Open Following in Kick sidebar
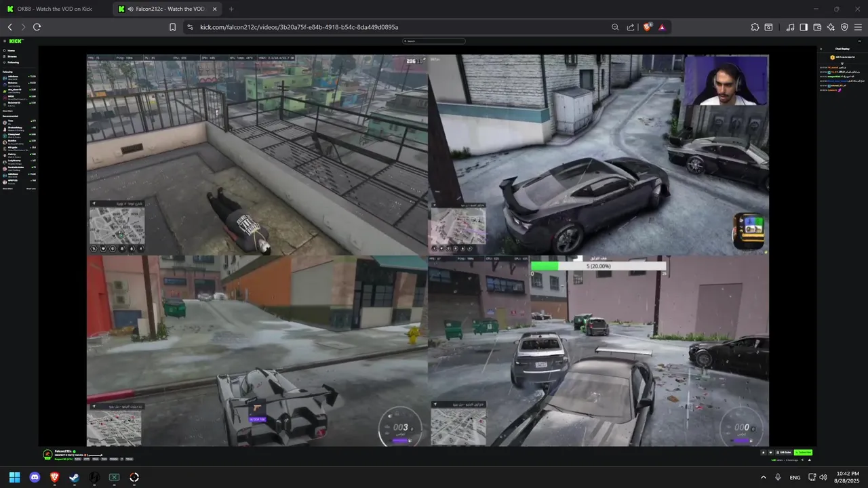 tap(12, 62)
